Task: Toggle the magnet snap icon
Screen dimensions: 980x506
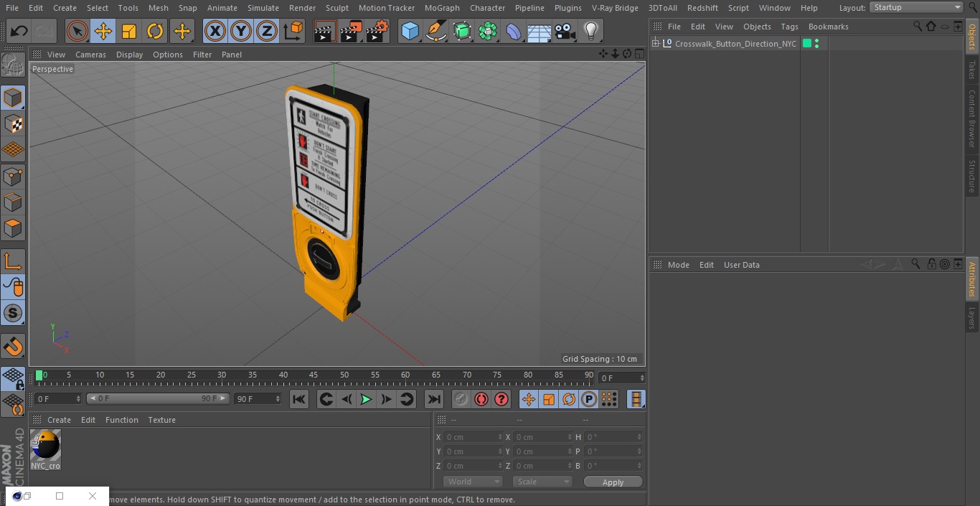Action: [13, 347]
